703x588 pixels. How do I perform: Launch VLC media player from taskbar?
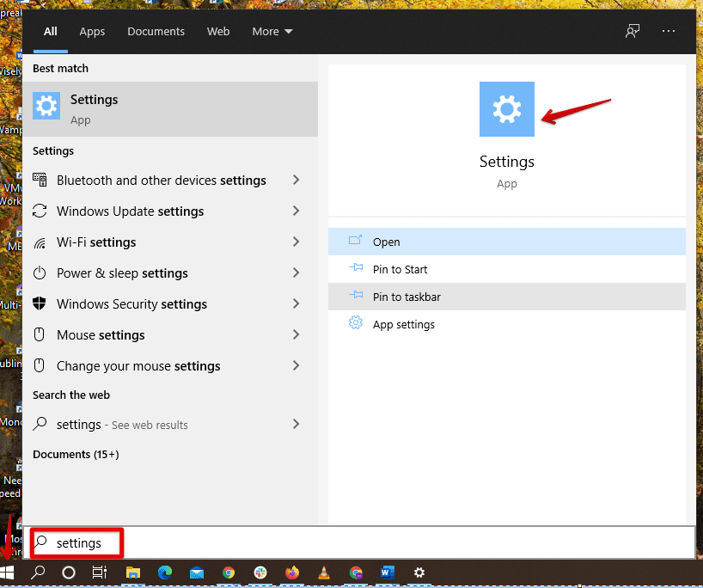[x=324, y=573]
